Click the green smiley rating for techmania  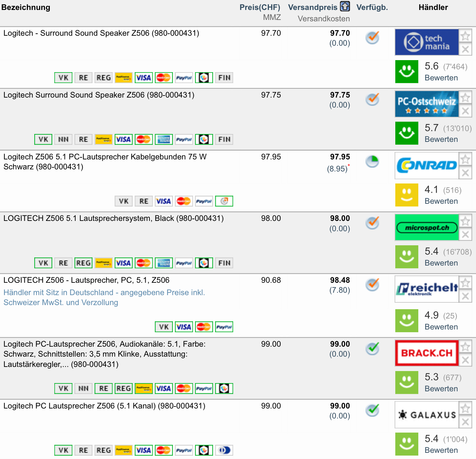(407, 71)
